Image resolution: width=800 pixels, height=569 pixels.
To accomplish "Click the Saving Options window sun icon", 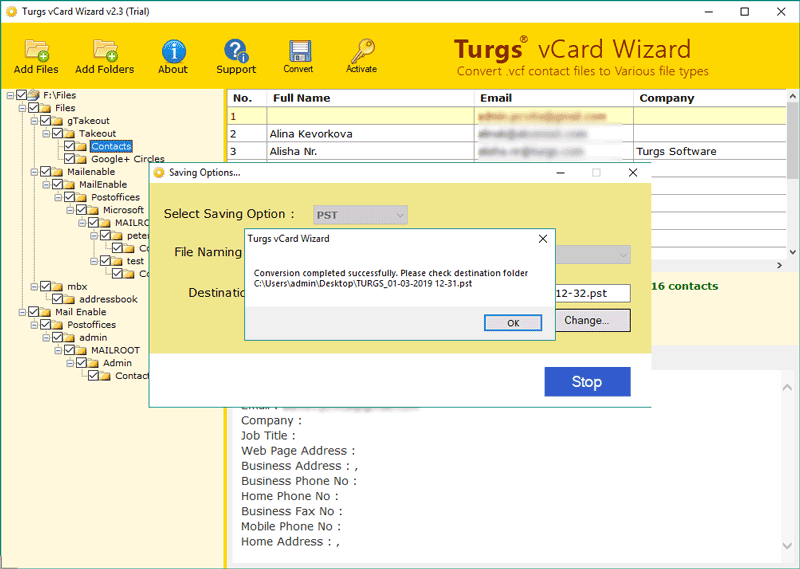I will 159,172.
